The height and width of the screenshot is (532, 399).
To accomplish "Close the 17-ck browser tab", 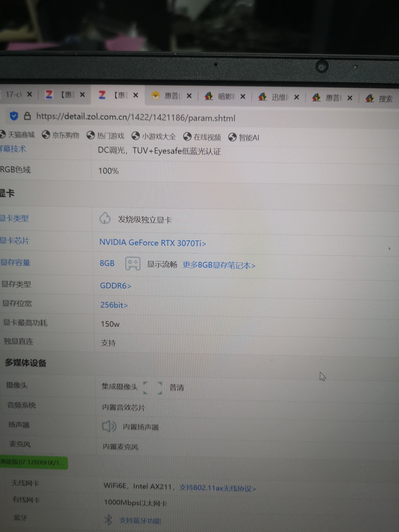I will 29,94.
